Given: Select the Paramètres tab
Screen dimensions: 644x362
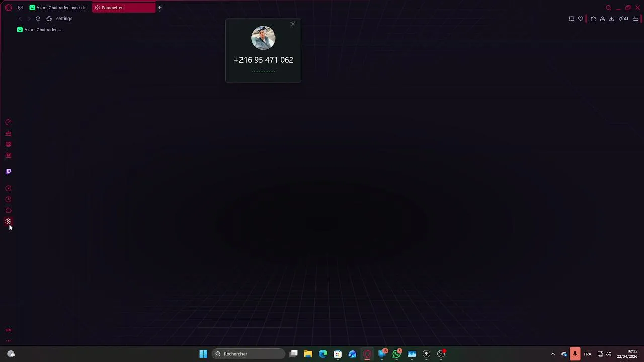Looking at the screenshot, I should (x=123, y=8).
